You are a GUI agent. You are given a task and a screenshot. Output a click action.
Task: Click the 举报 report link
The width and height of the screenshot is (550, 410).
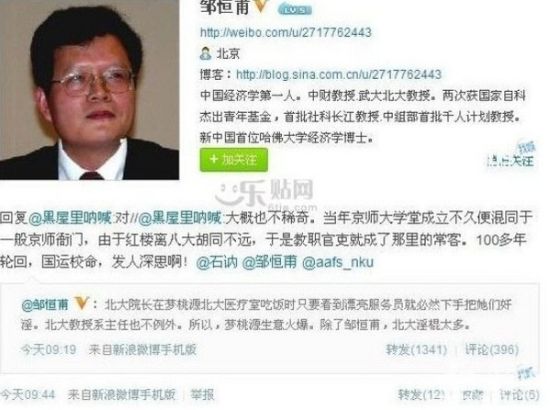(202, 395)
